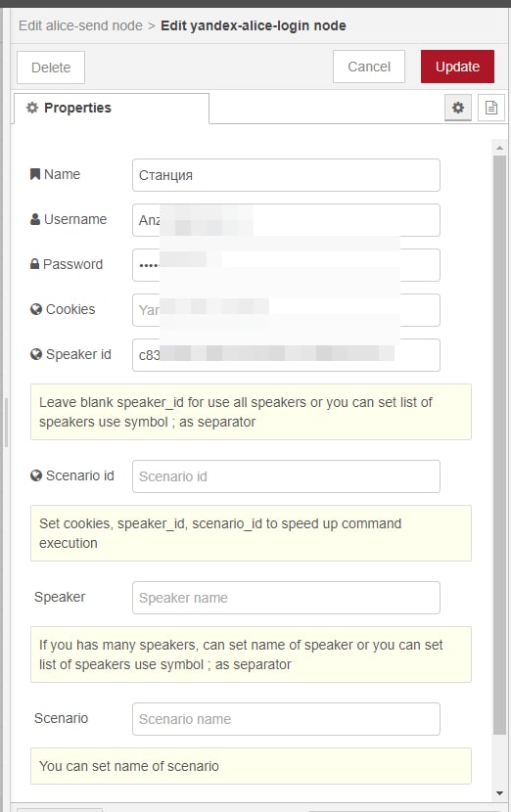Click the vertical scrollbar thumb
The height and width of the screenshot is (812, 511).
click(499, 445)
